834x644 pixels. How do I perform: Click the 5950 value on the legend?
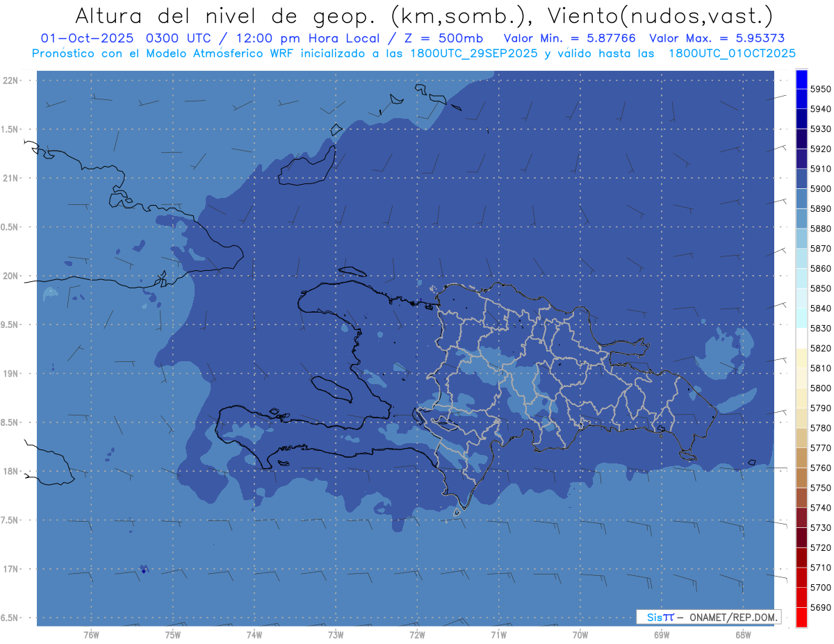pyautogui.click(x=820, y=89)
